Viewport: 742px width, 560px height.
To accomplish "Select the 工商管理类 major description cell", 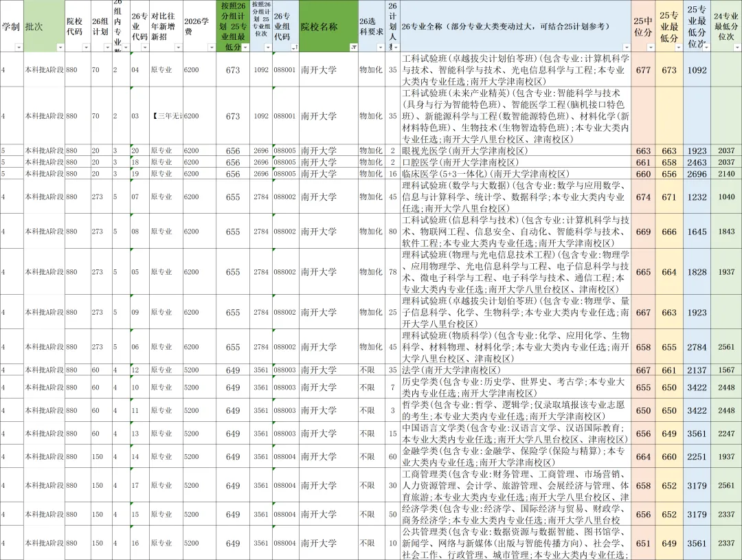I will pos(515,485).
